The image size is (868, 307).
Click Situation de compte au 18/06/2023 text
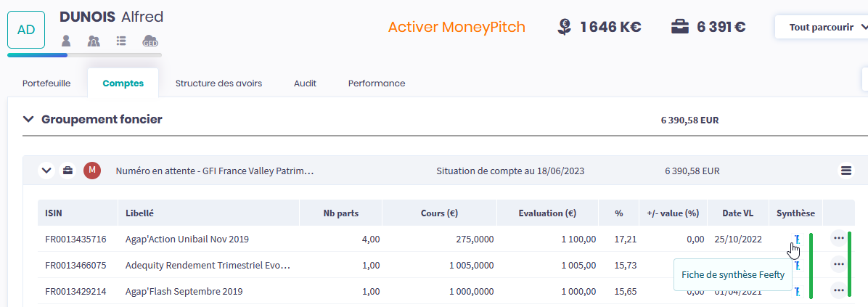click(x=509, y=171)
